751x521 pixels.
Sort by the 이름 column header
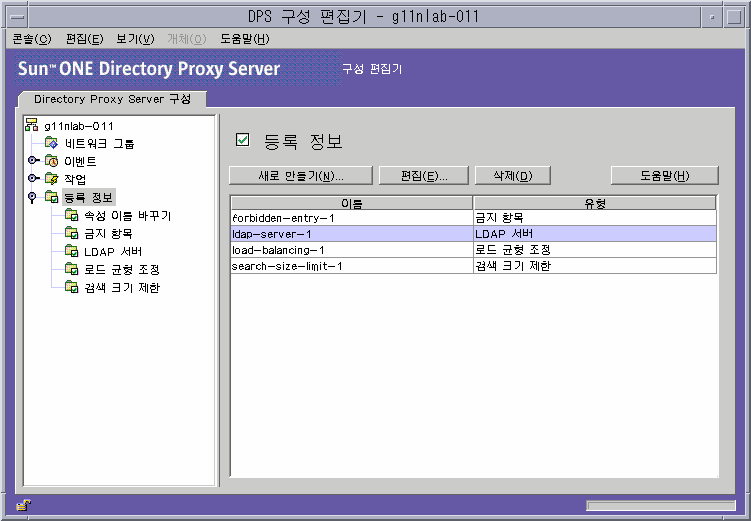352,203
